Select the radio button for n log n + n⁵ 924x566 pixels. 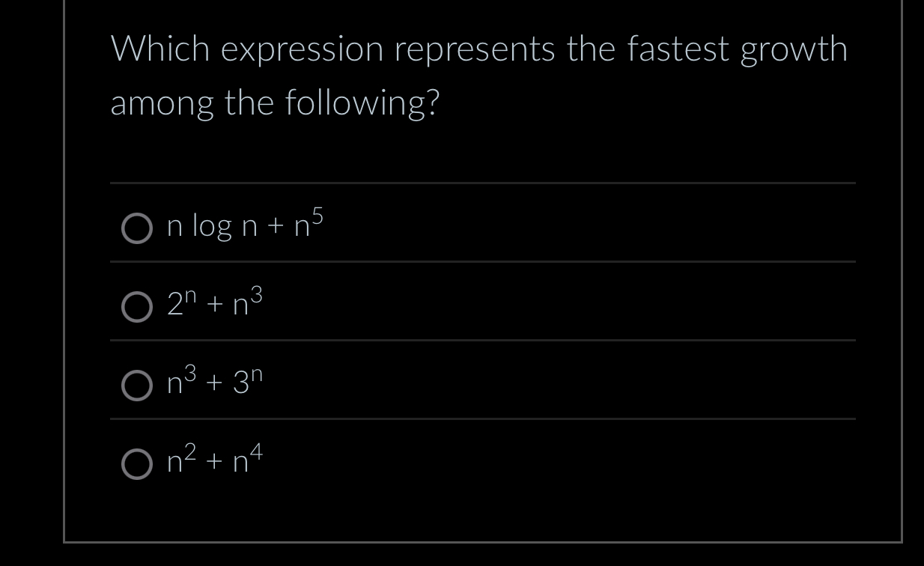point(137,228)
